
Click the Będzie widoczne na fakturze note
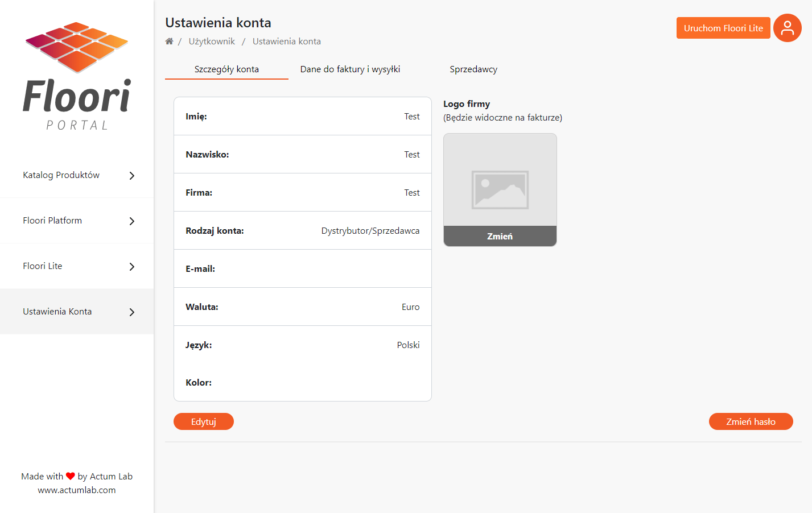503,118
